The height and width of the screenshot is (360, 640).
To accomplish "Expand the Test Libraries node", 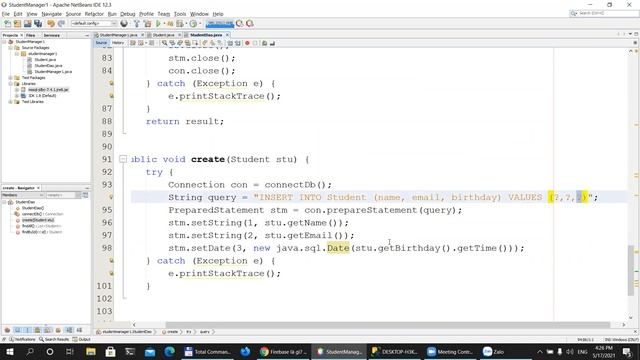I will tap(11, 102).
